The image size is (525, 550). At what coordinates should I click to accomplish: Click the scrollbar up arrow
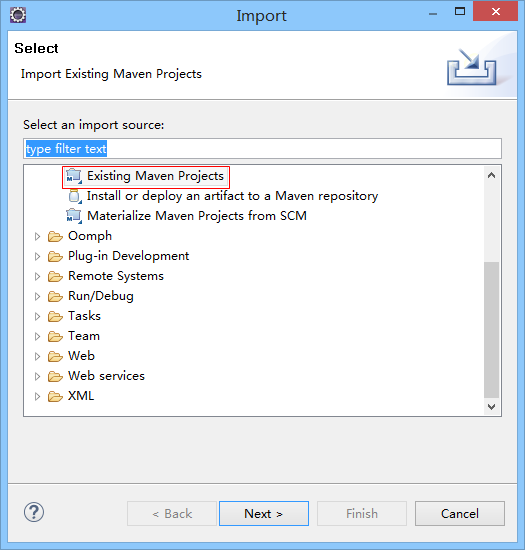point(492,175)
